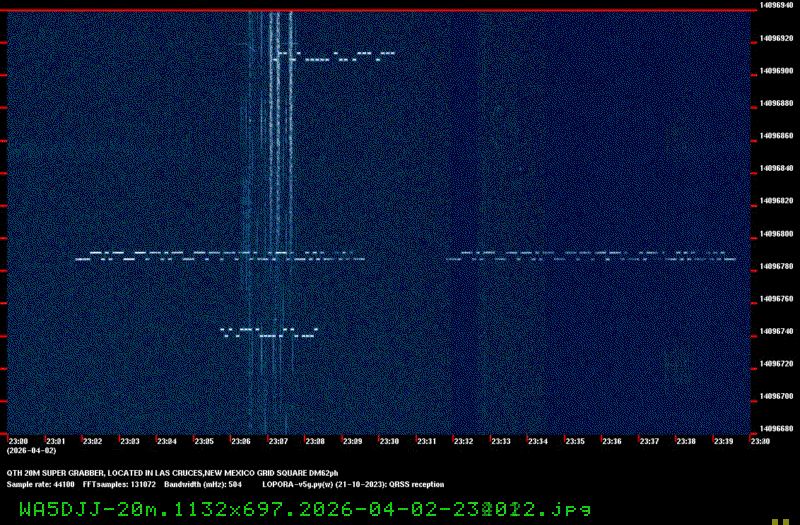Click the 14096780 frequency label
This screenshot has width=800, height=525.
776,266
